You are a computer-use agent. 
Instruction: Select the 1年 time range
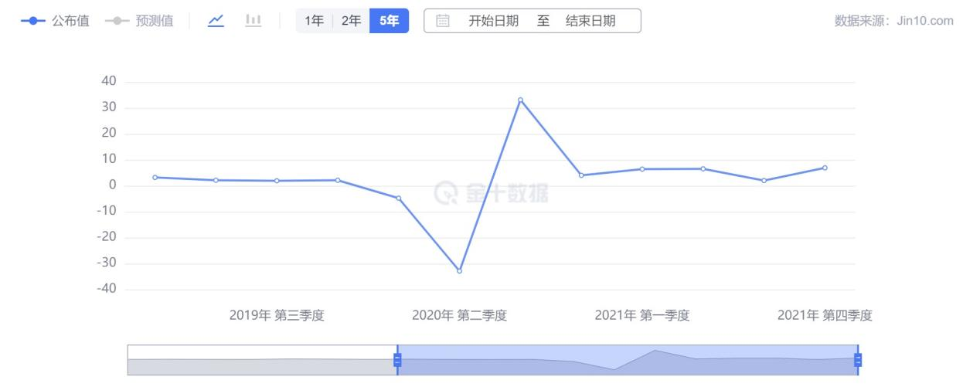314,21
